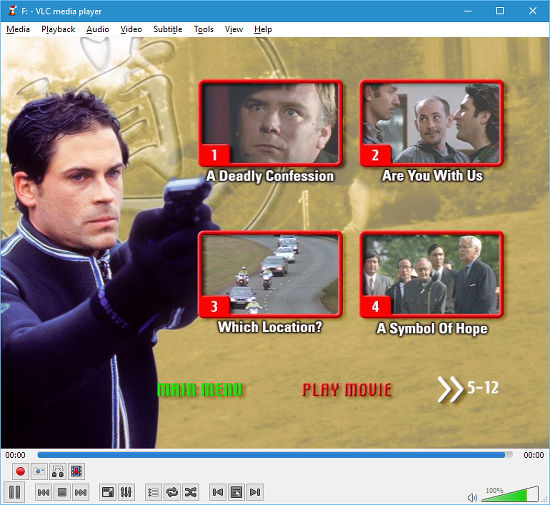Click the 'Which Location?' title

click(x=270, y=327)
